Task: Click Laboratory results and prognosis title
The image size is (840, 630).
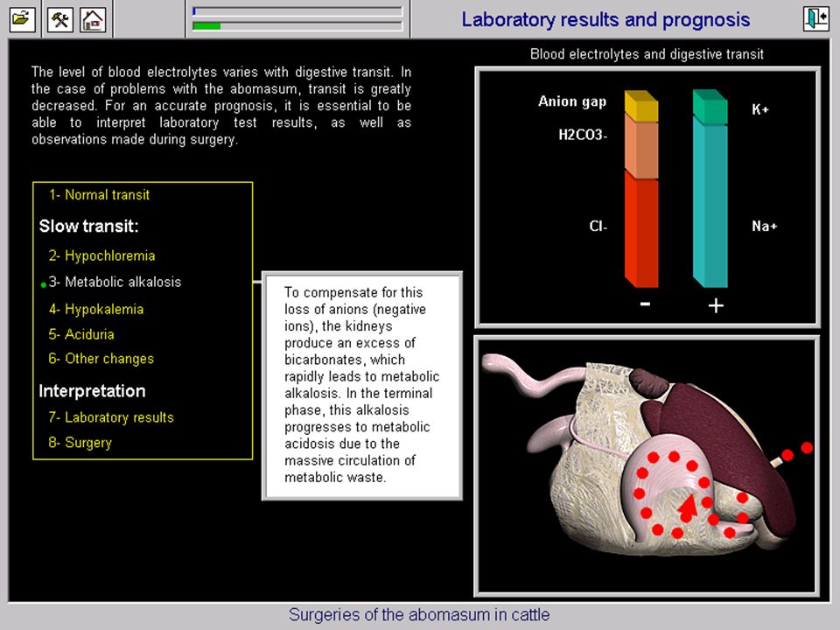Action: coord(605,20)
